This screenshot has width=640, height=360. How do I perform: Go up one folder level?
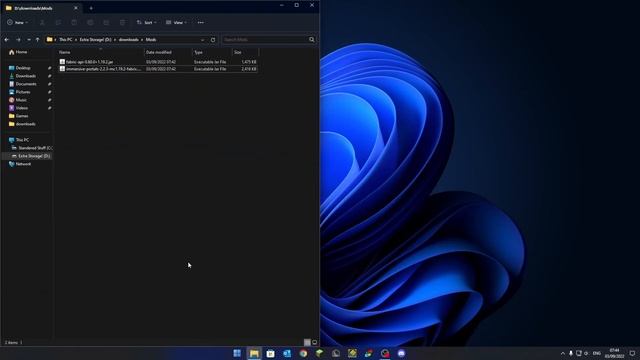click(x=38, y=40)
